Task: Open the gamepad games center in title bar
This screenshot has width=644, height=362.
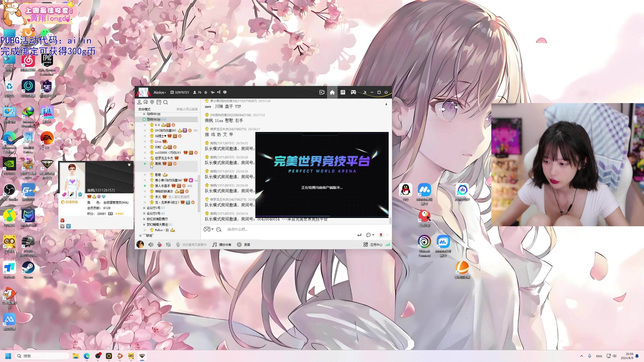Action: point(353,92)
